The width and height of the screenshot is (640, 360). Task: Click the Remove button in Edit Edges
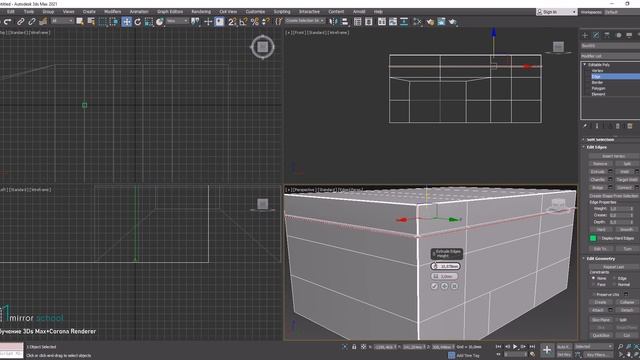coord(600,164)
